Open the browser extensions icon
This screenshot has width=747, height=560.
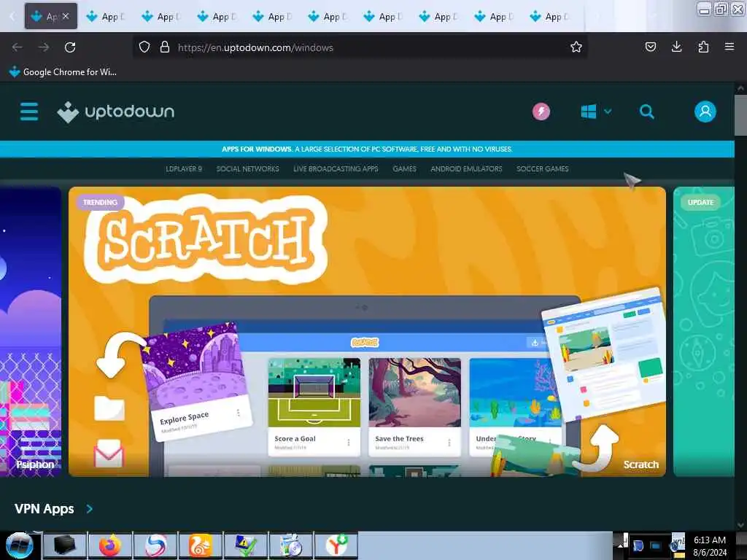[x=703, y=47]
